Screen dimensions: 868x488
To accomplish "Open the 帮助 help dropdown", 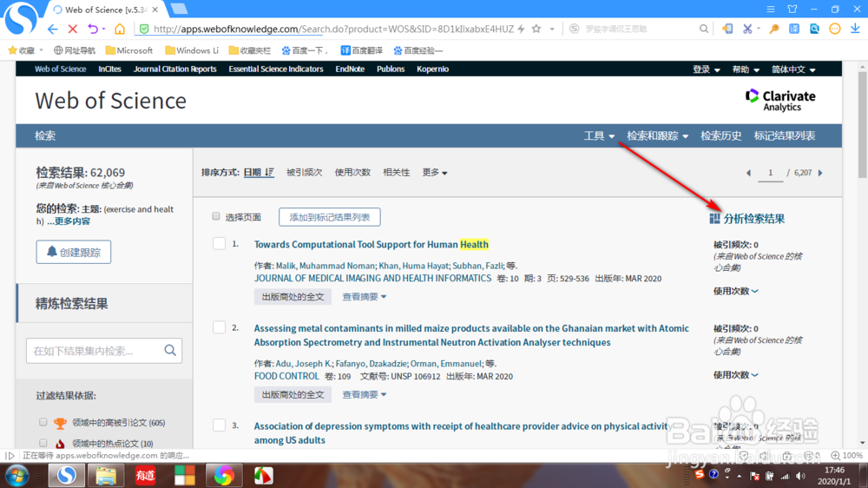I will coord(746,69).
